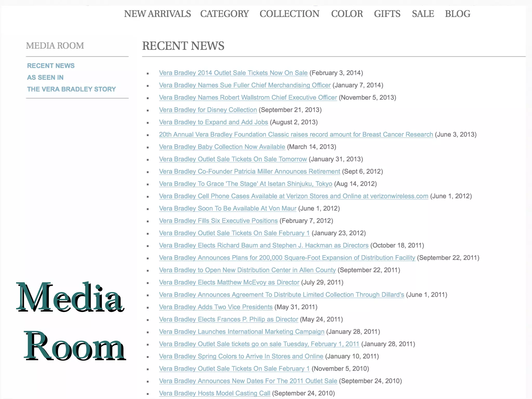Click the date text (February 3, 2014)
The image size is (532, 399).
[336, 73]
